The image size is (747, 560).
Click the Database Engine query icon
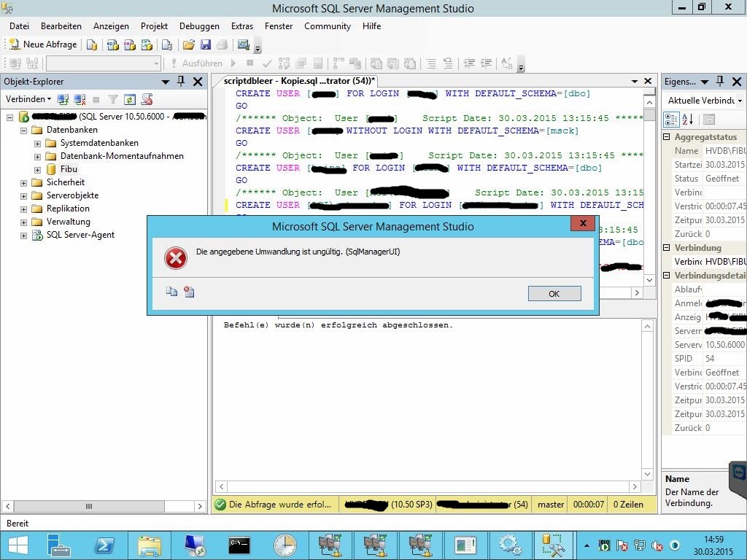pos(92,44)
